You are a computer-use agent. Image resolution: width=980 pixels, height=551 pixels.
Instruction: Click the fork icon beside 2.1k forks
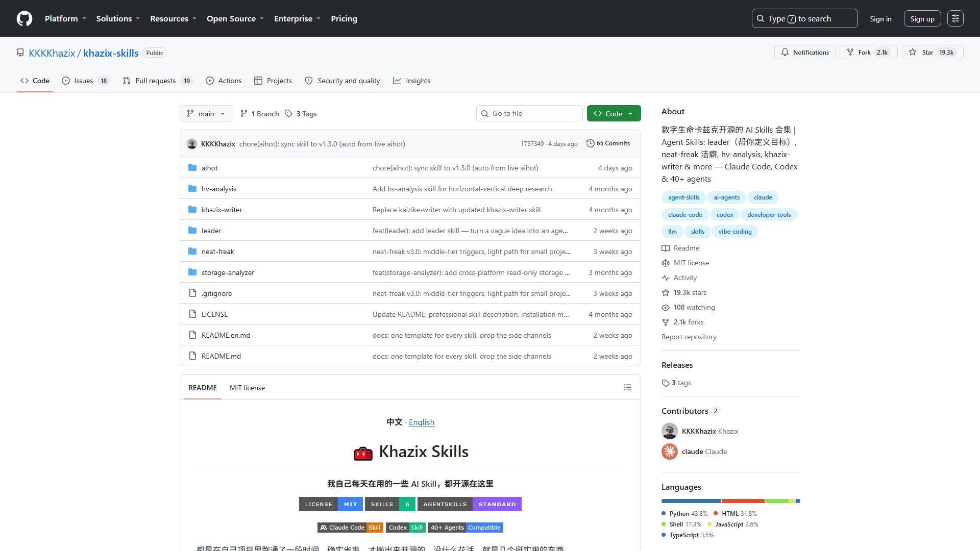tap(666, 322)
